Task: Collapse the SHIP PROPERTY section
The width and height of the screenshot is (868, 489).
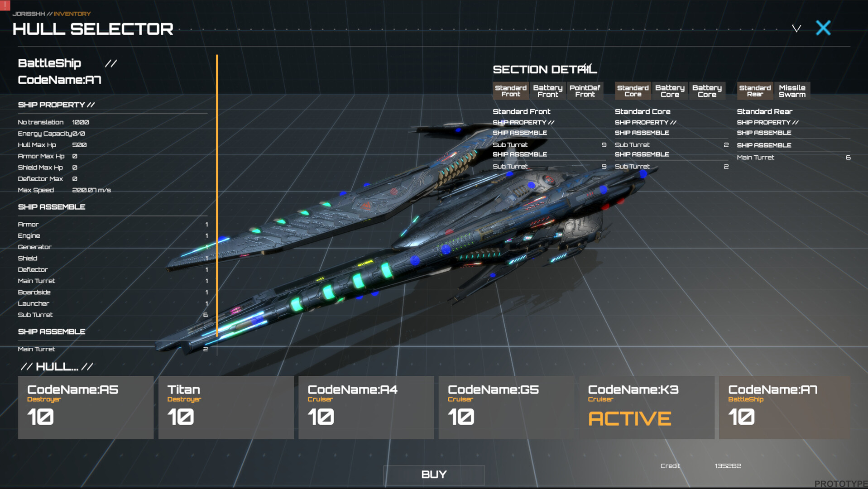Action: (56, 105)
